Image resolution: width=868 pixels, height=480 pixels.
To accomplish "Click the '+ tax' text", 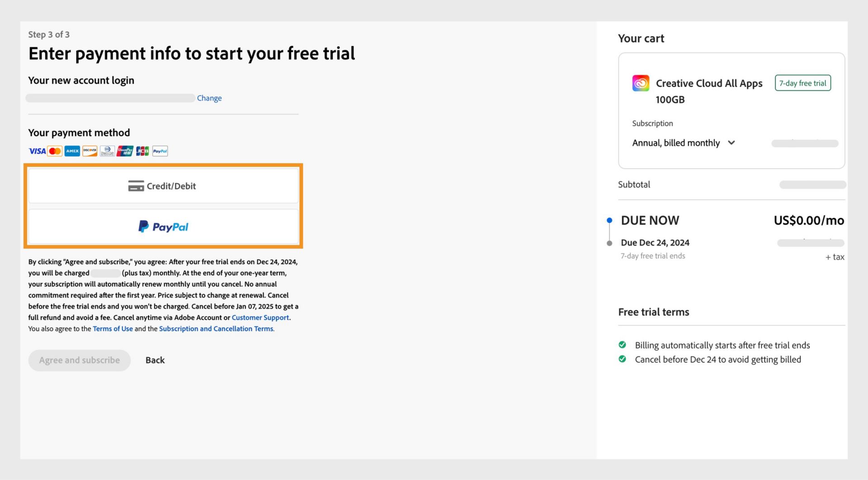I will coord(835,257).
